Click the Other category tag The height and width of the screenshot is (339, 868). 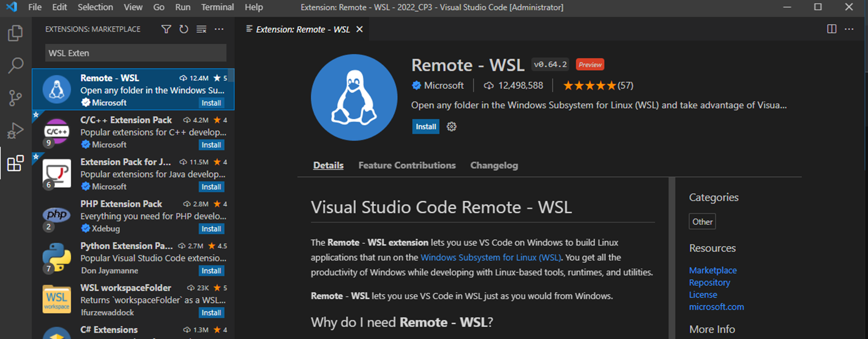pyautogui.click(x=702, y=222)
